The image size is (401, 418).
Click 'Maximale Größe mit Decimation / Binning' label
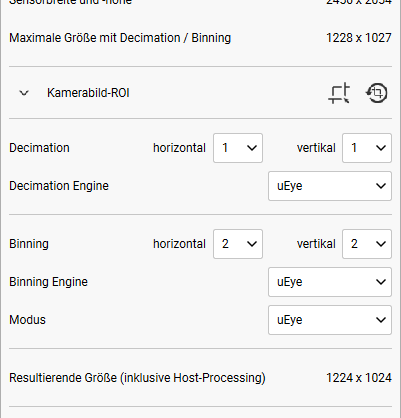(120, 38)
